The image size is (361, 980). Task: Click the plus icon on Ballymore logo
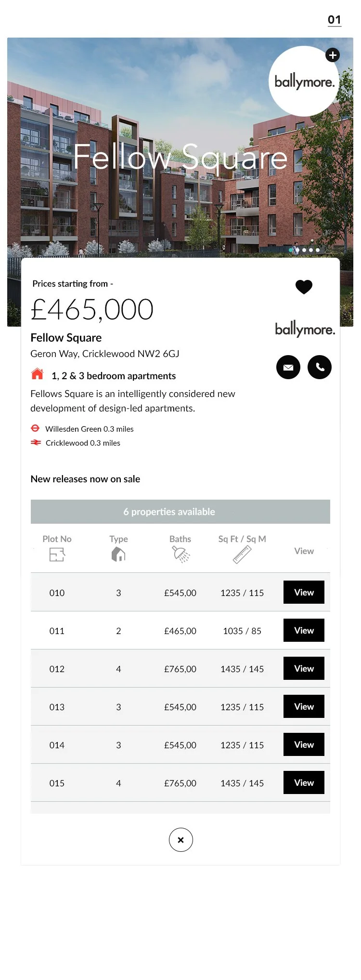coord(332,55)
